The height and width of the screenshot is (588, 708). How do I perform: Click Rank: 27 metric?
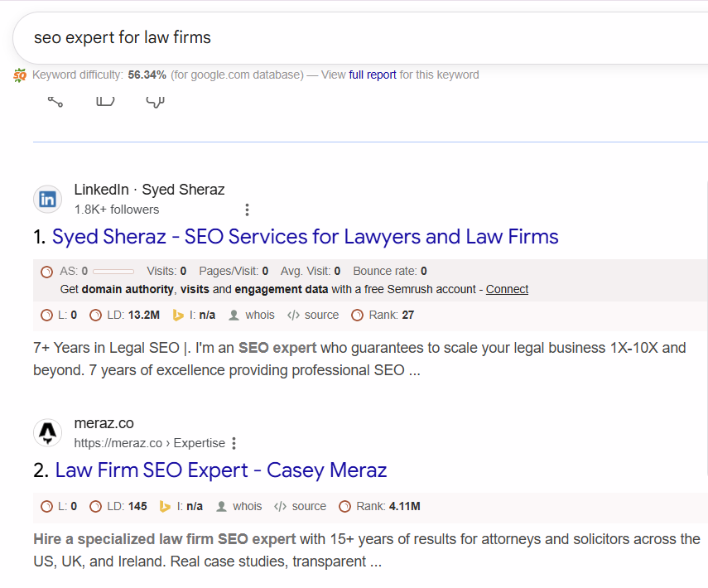pos(392,315)
